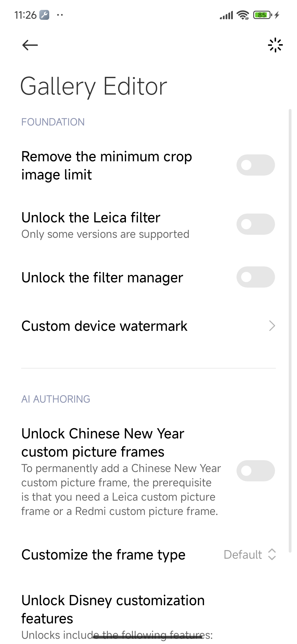Toggle Unlock the Leica filter switch
This screenshot has width=297, height=644.
coord(255,224)
